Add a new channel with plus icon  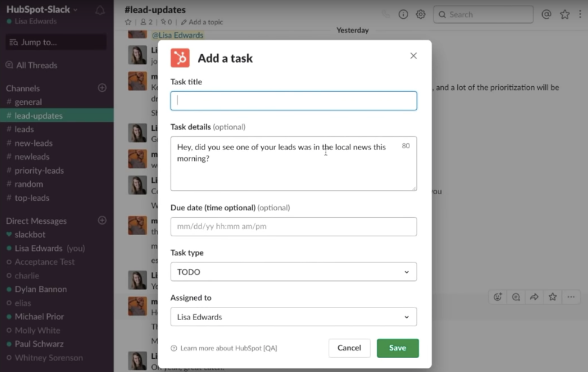102,88
